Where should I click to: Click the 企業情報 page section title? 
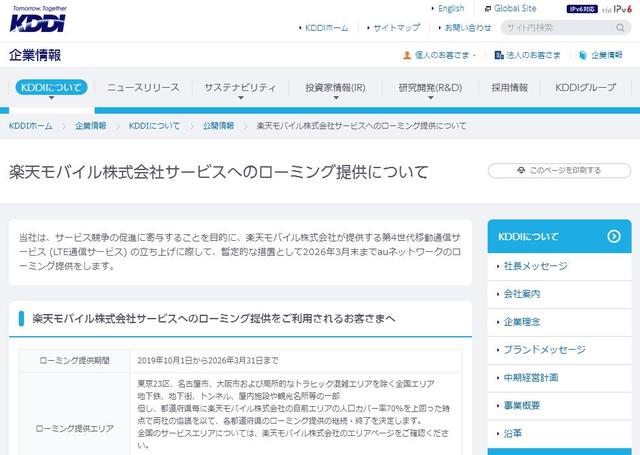(x=35, y=55)
